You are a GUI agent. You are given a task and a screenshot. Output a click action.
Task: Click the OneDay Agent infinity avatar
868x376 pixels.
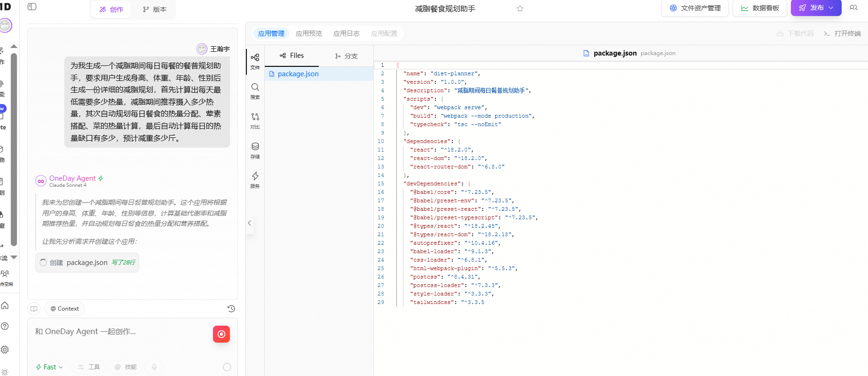[x=41, y=181]
